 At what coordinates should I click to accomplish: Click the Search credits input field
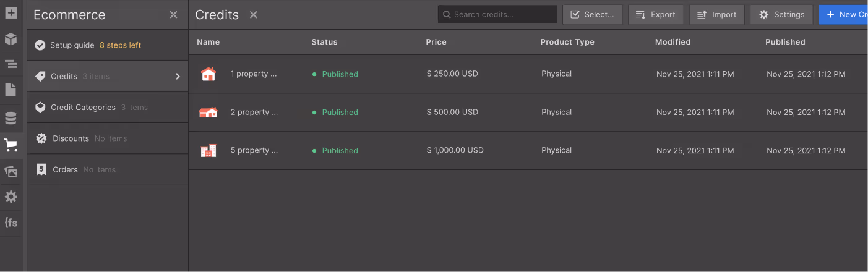click(497, 15)
